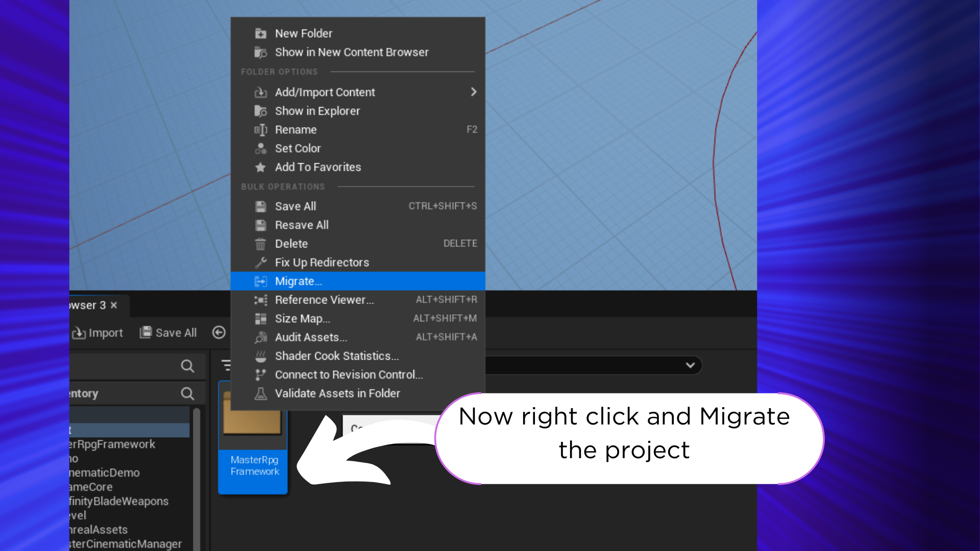Select Migrate... menu entry

(357, 281)
